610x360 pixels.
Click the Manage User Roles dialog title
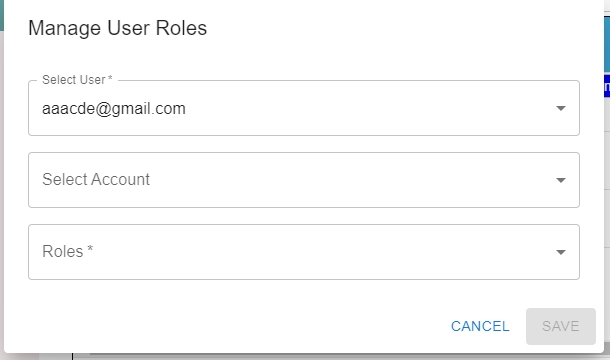(117, 28)
